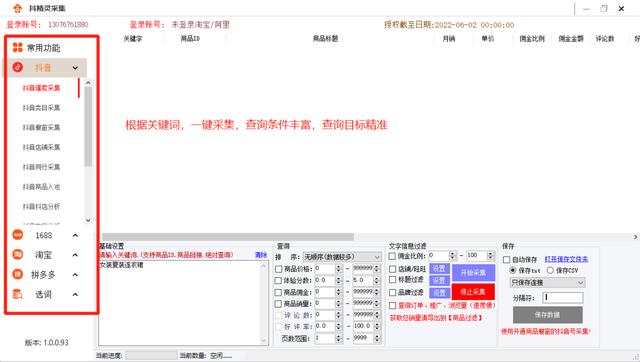Enable the 自动保存 checkbox

coord(507,260)
